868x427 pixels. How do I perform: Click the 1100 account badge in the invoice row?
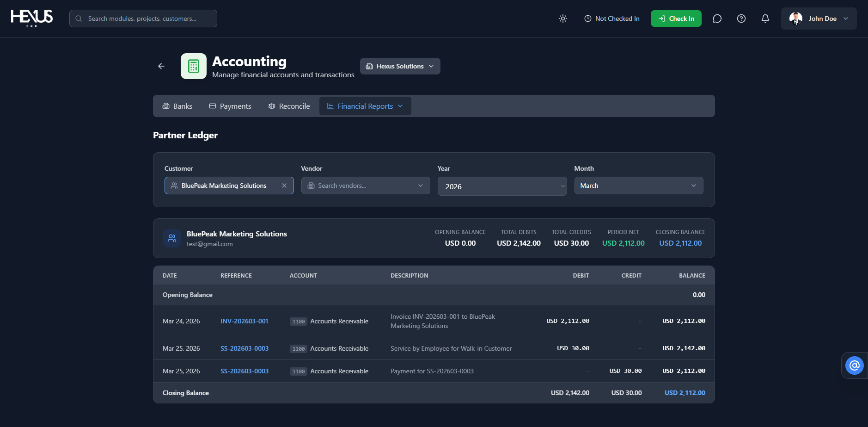click(299, 322)
